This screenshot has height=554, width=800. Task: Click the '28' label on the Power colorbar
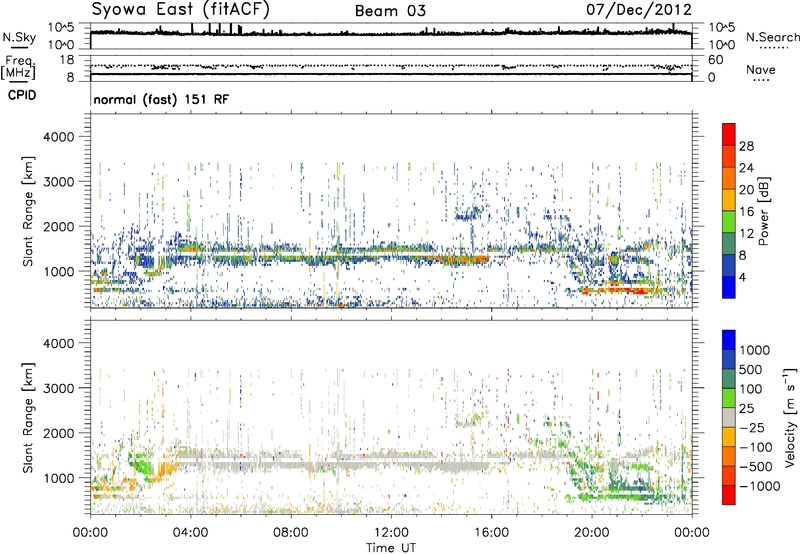pos(746,146)
